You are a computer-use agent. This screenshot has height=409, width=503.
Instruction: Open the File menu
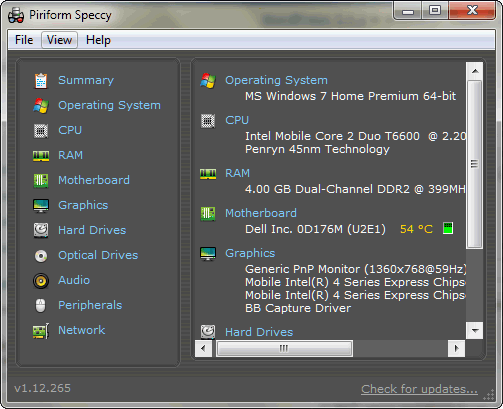click(x=24, y=40)
